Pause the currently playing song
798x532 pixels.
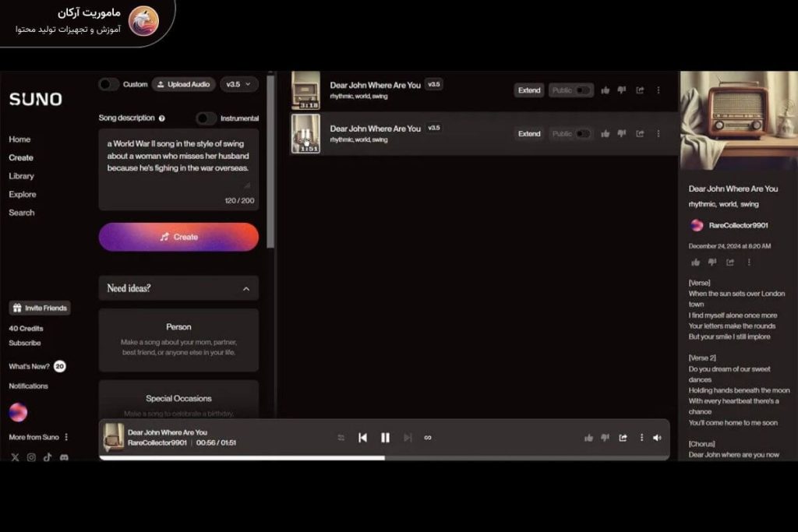pyautogui.click(x=385, y=437)
